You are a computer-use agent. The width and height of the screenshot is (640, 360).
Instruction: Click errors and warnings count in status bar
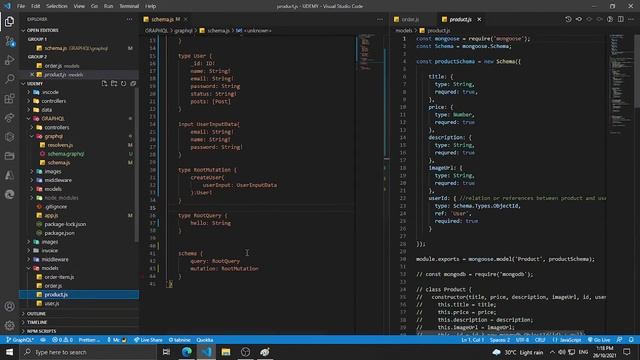coord(62,340)
